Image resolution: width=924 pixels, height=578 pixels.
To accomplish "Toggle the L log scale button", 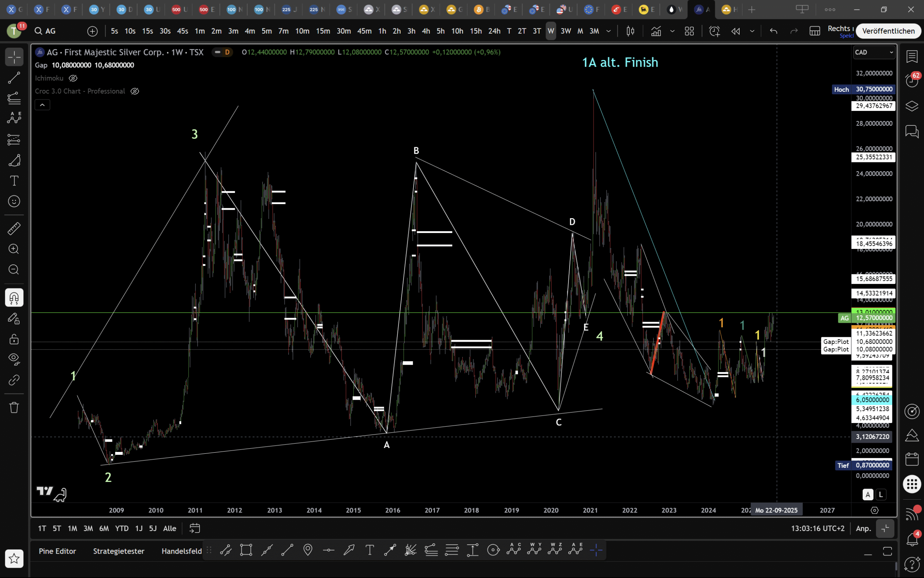I will tap(881, 495).
